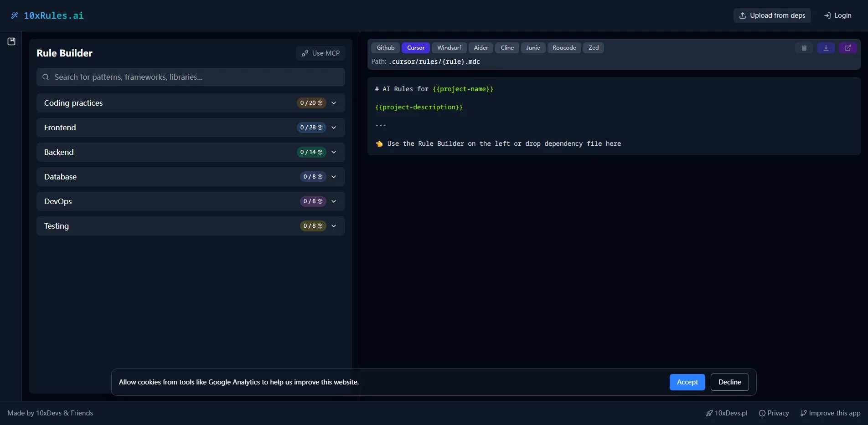Select the Cursor tab

tap(416, 48)
